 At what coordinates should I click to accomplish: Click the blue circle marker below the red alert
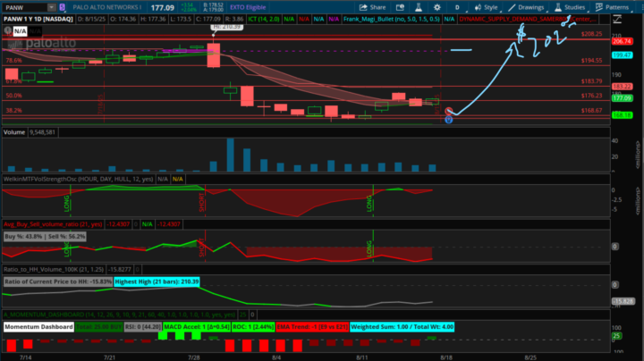pos(448,120)
